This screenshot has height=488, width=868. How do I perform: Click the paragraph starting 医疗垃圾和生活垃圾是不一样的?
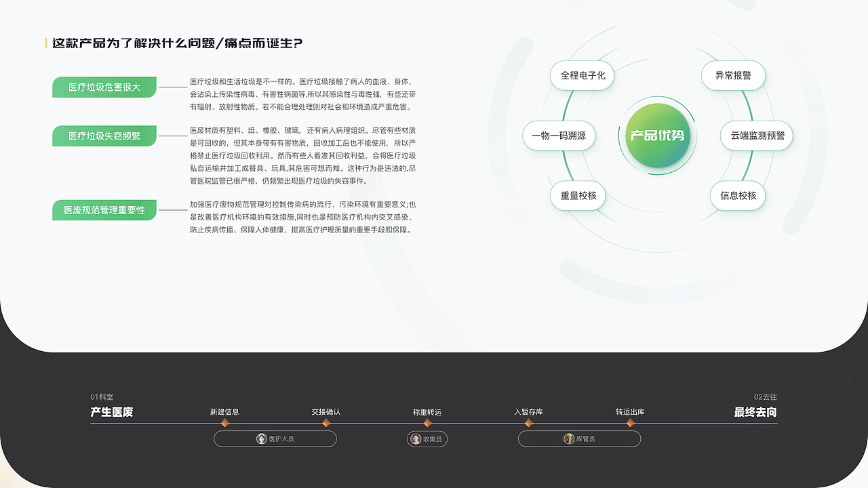(303, 94)
